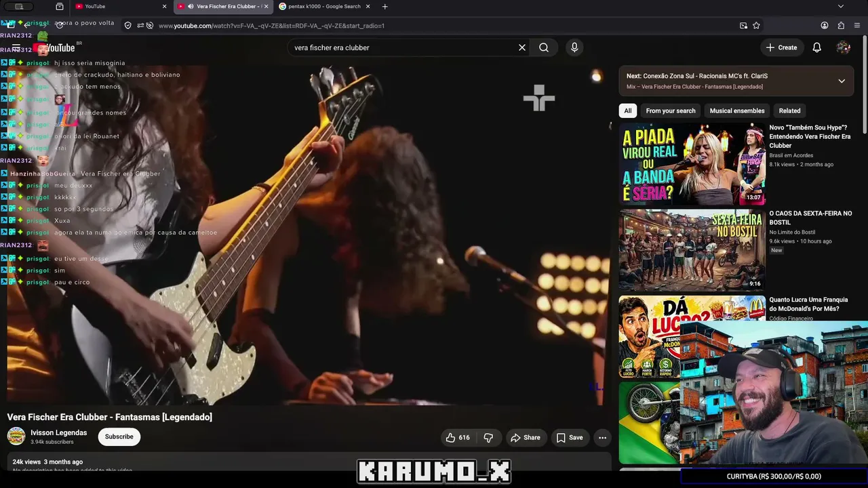Select the Related filter chip
This screenshot has height=488, width=868.
pyautogui.click(x=789, y=111)
